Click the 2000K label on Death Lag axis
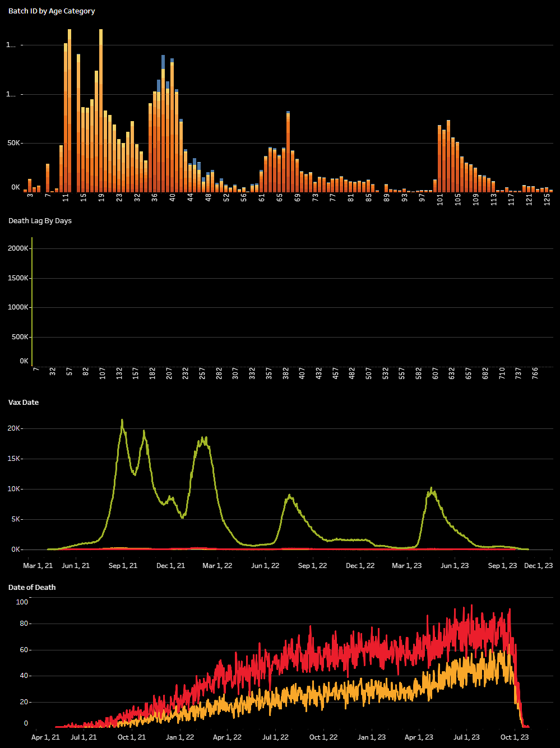The image size is (560, 748). point(18,248)
